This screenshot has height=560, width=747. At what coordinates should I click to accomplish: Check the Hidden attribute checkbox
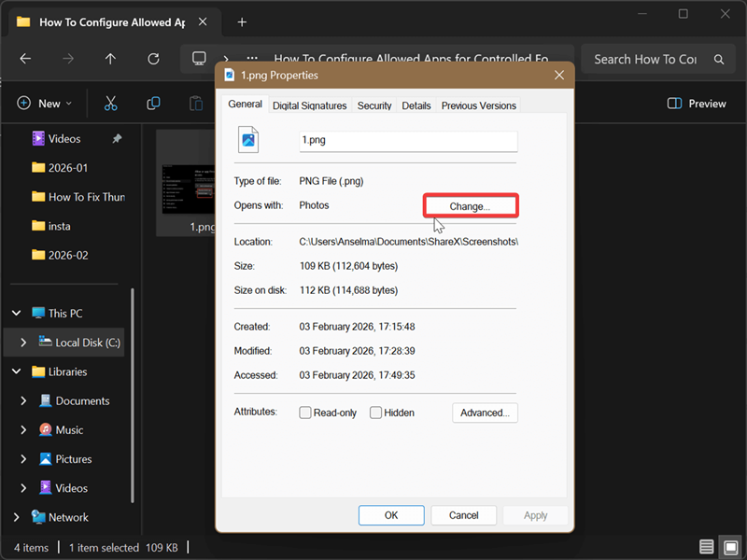point(375,413)
